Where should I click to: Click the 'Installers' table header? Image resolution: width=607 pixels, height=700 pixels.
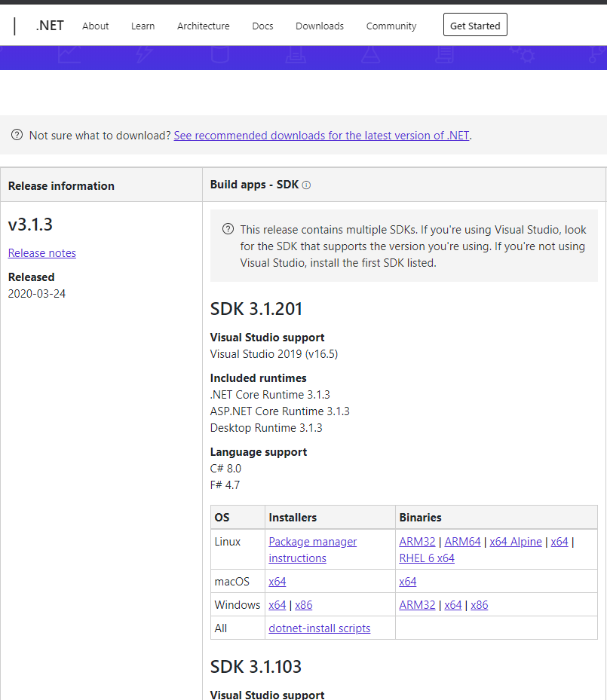pos(293,518)
